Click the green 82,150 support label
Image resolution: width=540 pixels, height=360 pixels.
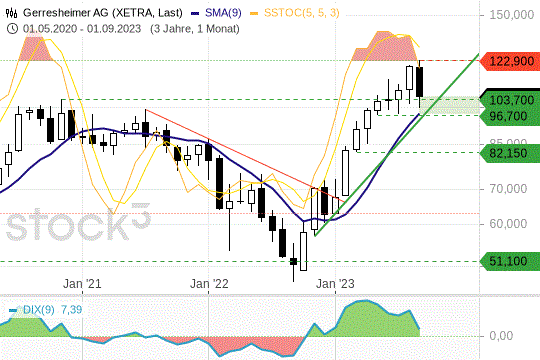[x=511, y=153]
